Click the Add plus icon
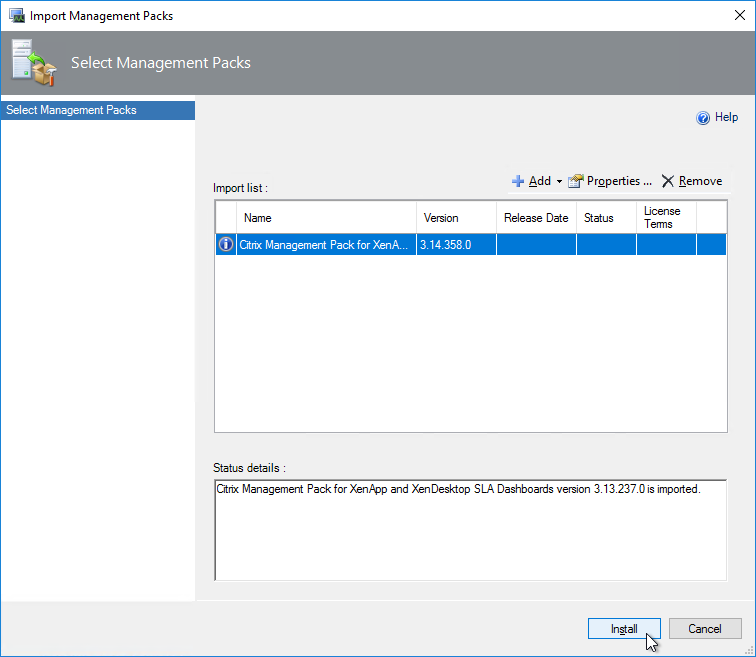756x657 pixels. tap(518, 181)
